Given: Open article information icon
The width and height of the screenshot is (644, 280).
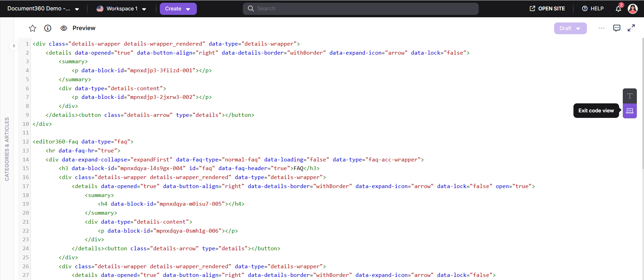Looking at the screenshot, I should [x=48, y=28].
